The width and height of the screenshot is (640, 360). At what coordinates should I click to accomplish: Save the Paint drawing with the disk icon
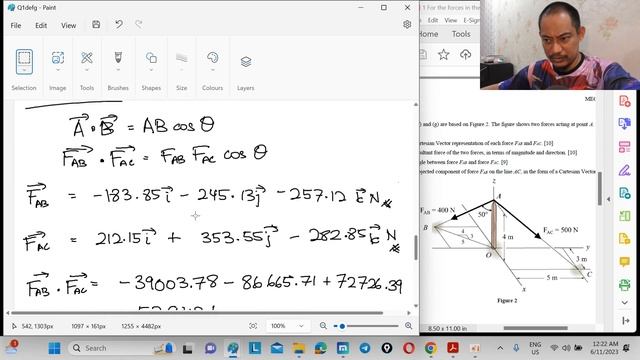[96, 24]
